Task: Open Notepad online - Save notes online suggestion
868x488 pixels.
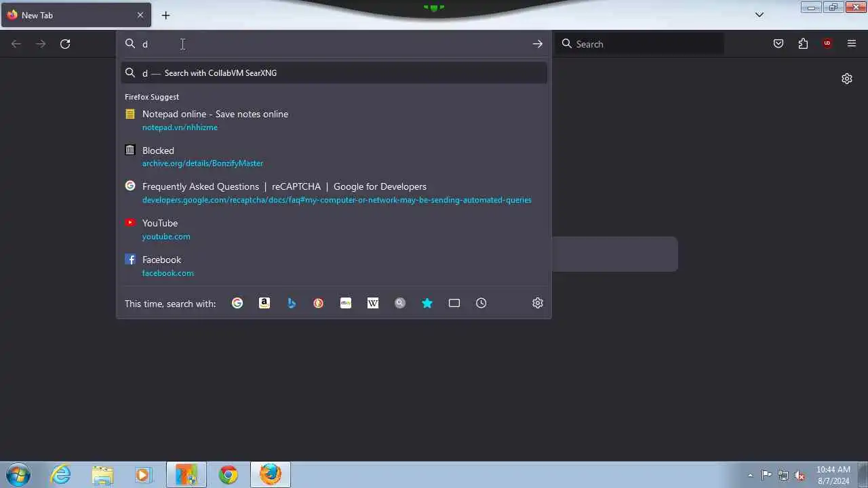Action: tap(334, 120)
